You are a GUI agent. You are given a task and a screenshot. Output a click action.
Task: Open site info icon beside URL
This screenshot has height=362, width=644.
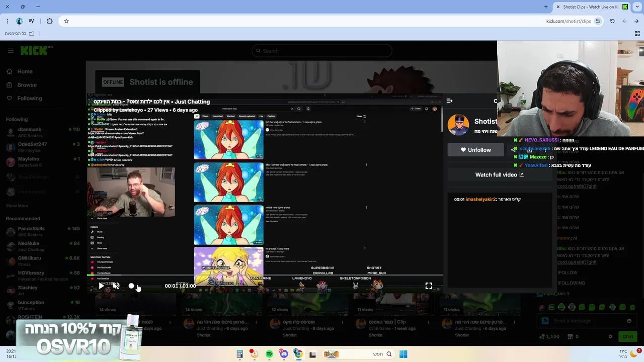(x=598, y=21)
